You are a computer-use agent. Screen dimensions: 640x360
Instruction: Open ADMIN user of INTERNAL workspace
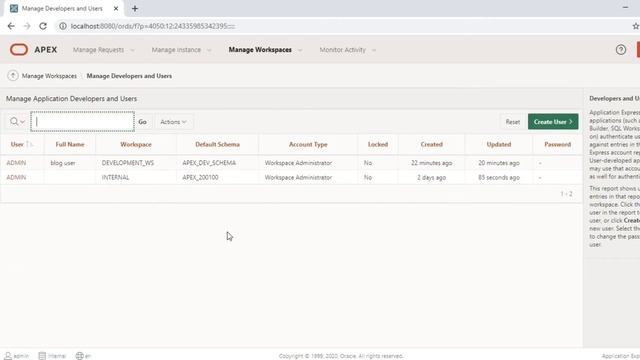[16, 178]
